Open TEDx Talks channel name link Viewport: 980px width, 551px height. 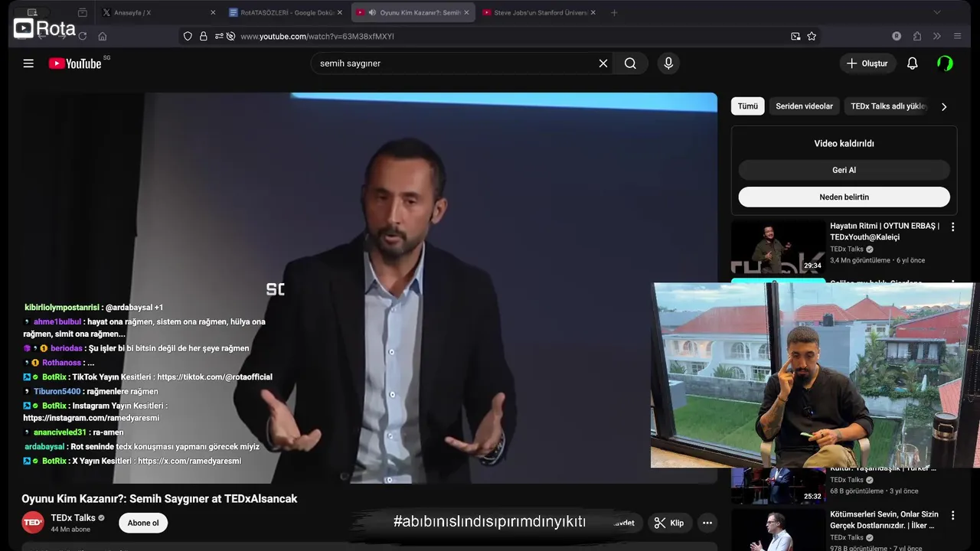[x=73, y=518]
